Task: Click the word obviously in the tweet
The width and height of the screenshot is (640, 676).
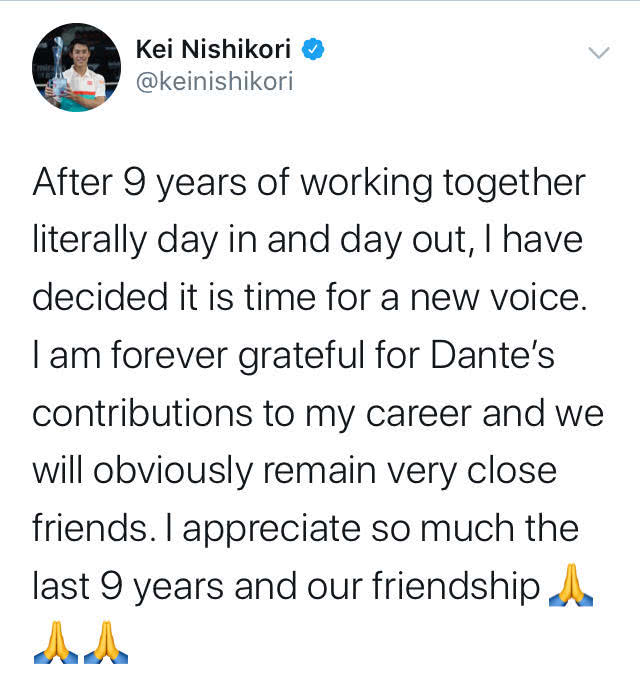Action: click(x=173, y=471)
